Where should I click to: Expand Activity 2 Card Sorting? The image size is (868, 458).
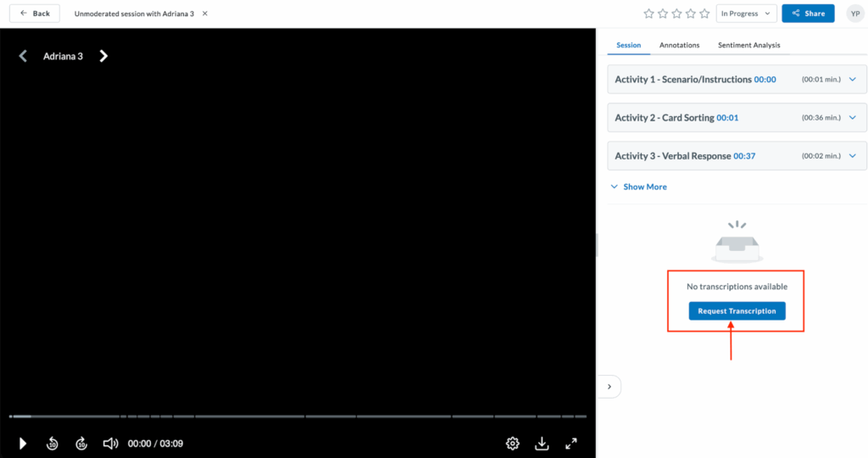pos(853,117)
